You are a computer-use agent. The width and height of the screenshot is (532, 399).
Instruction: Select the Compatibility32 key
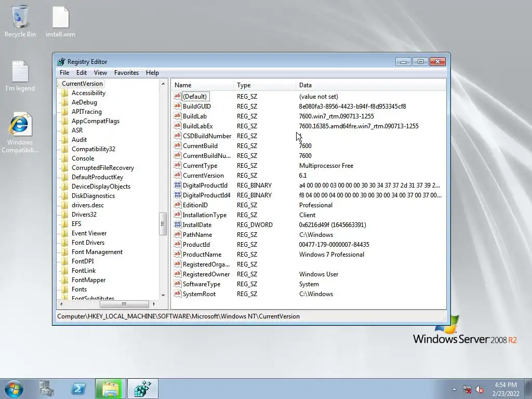pos(94,149)
